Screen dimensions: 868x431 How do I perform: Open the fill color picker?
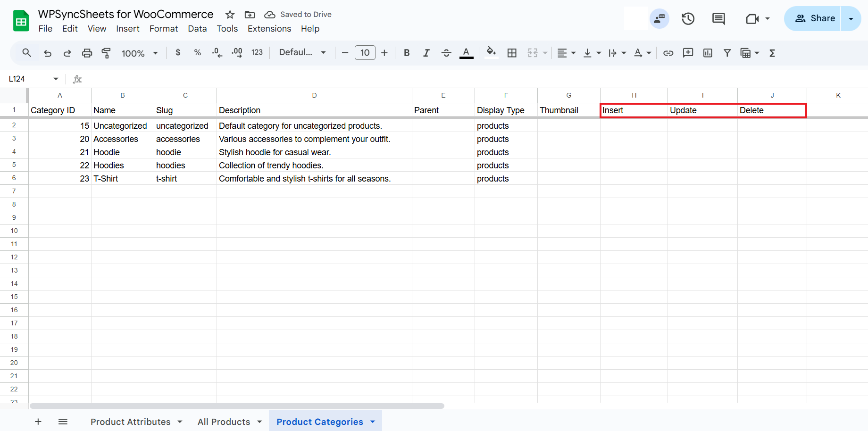pyautogui.click(x=491, y=53)
